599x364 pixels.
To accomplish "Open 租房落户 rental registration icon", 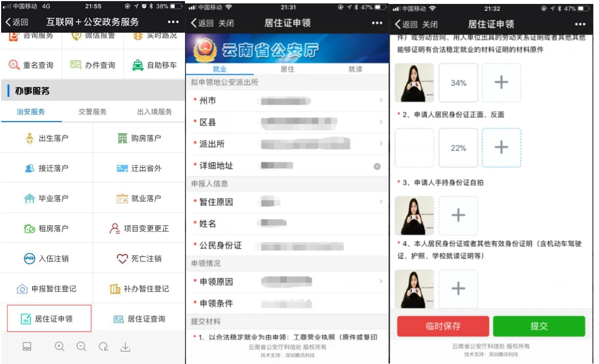I will pos(29,229).
